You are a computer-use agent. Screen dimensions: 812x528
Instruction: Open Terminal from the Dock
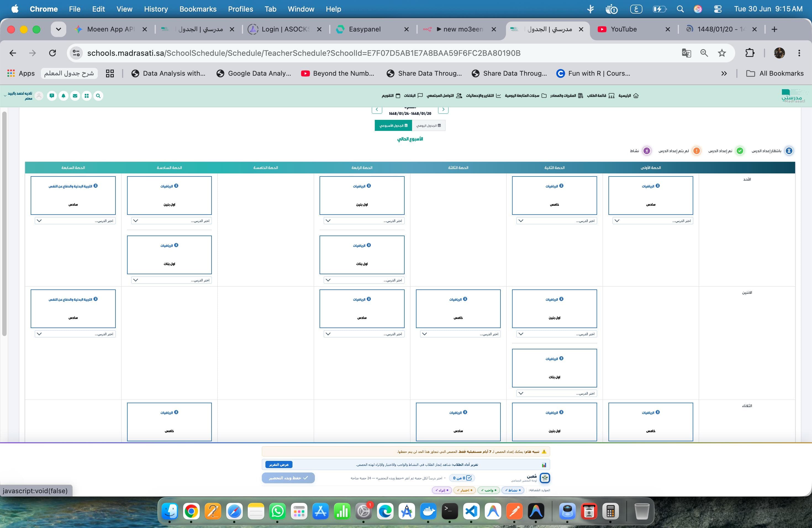click(x=450, y=511)
